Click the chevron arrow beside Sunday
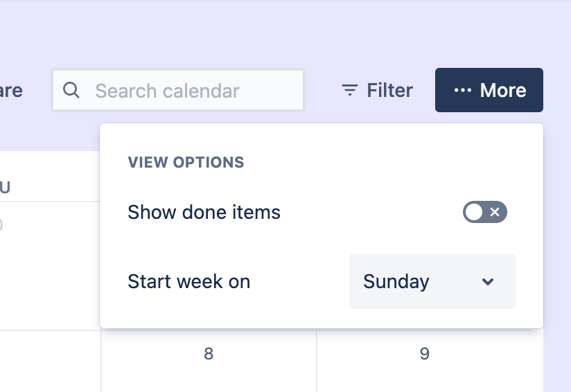 [x=488, y=282]
